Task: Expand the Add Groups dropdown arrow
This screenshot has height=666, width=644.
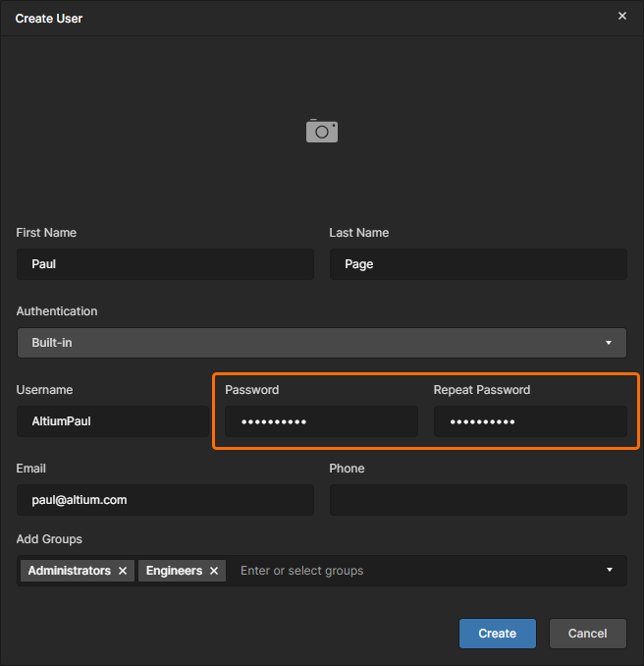Action: [609, 570]
